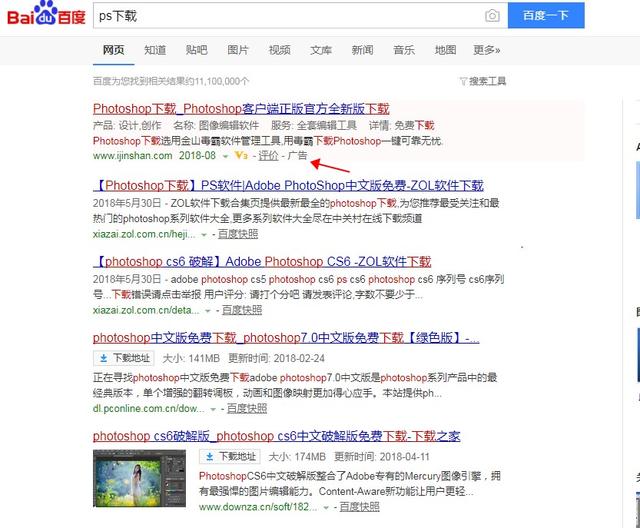Switch to the 文库 tab

(x=321, y=50)
